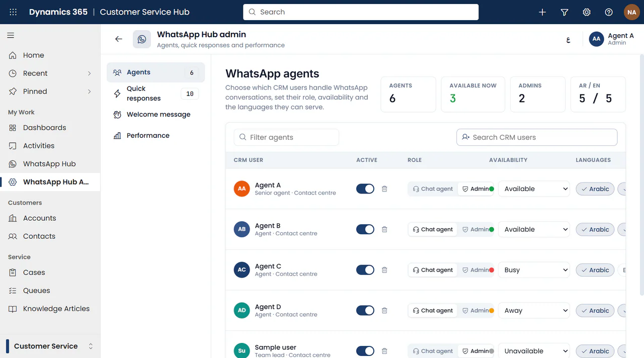Open Activities in sidebar
The height and width of the screenshot is (358, 644).
50,146
